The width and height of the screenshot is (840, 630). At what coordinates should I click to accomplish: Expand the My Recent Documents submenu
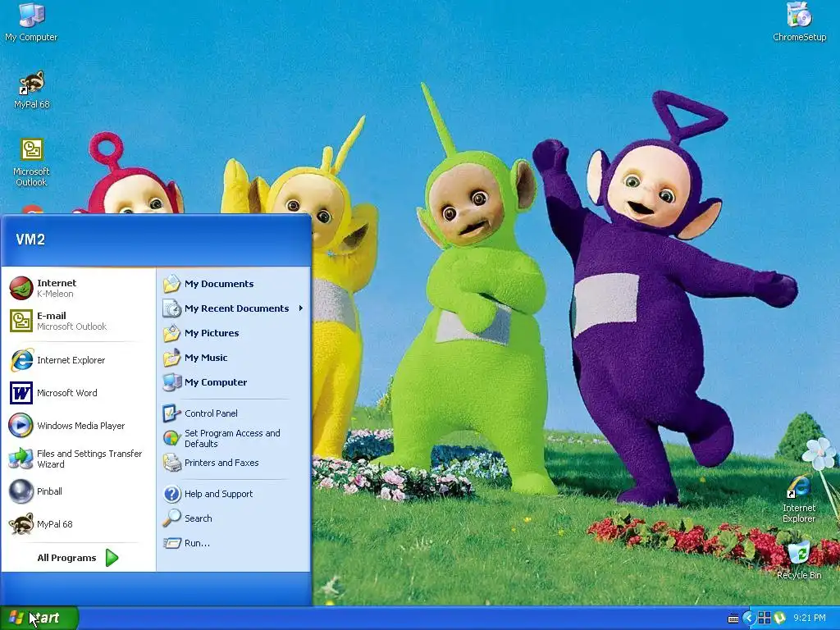point(234,308)
